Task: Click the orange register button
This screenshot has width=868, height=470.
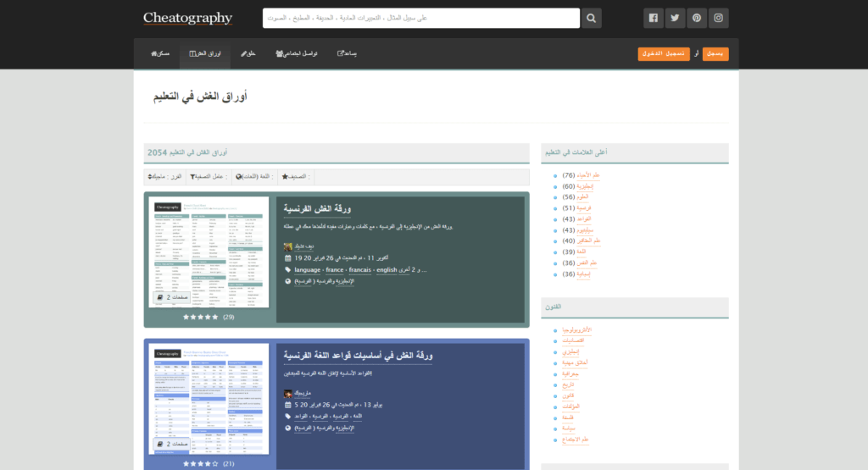Action: [715, 54]
